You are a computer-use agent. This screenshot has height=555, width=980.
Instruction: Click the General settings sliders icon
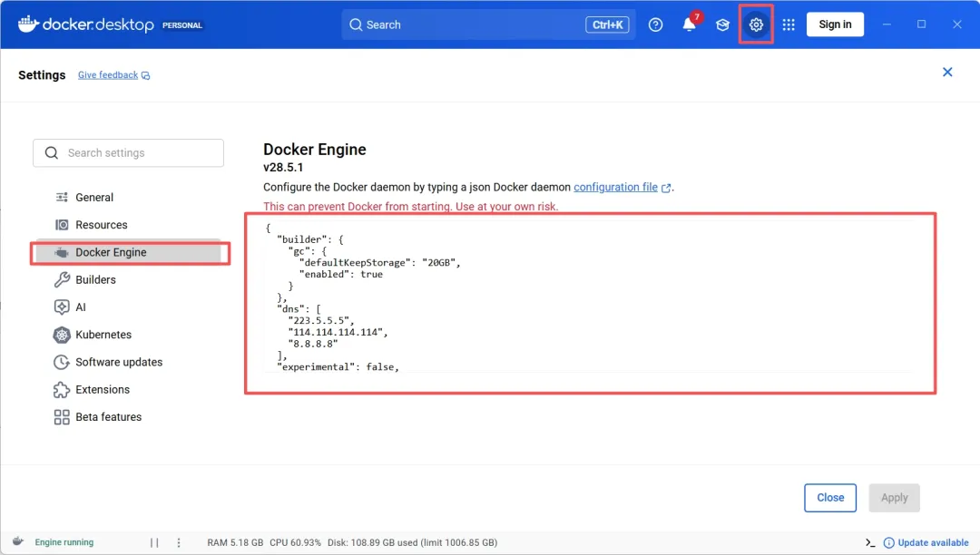[x=62, y=198]
